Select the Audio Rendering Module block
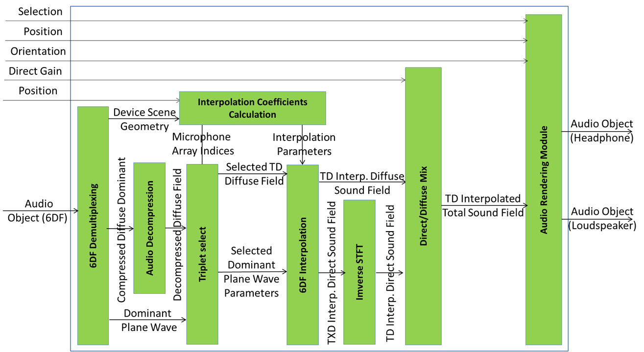Image resolution: width=644 pixels, height=352 pixels. pyautogui.click(x=543, y=180)
